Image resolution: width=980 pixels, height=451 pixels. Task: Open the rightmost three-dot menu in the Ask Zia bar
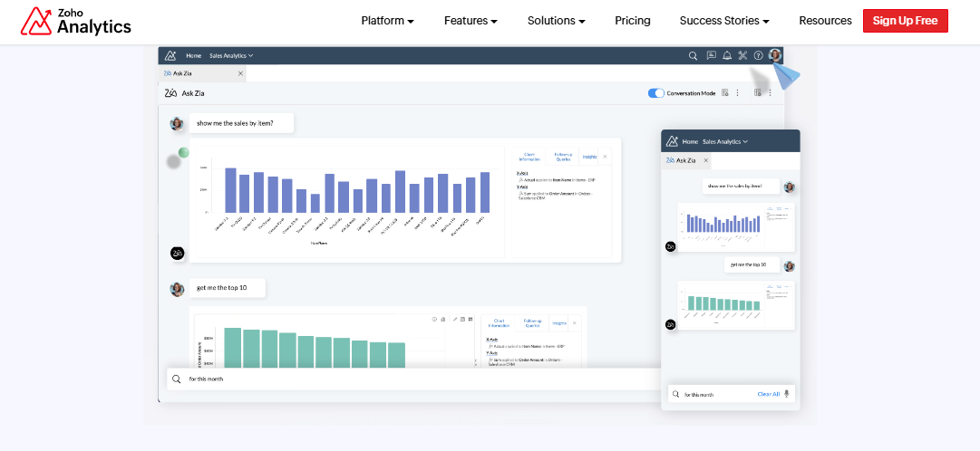pyautogui.click(x=770, y=93)
